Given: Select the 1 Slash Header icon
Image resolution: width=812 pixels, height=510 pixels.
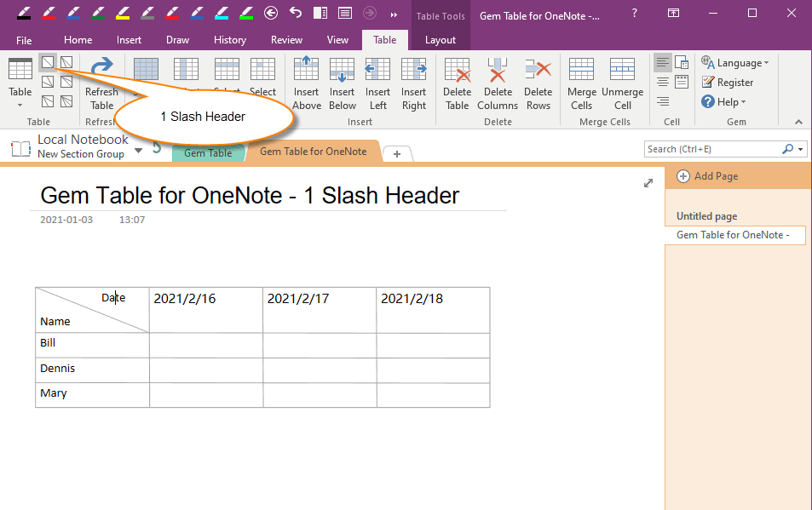Looking at the screenshot, I should pyautogui.click(x=48, y=61).
